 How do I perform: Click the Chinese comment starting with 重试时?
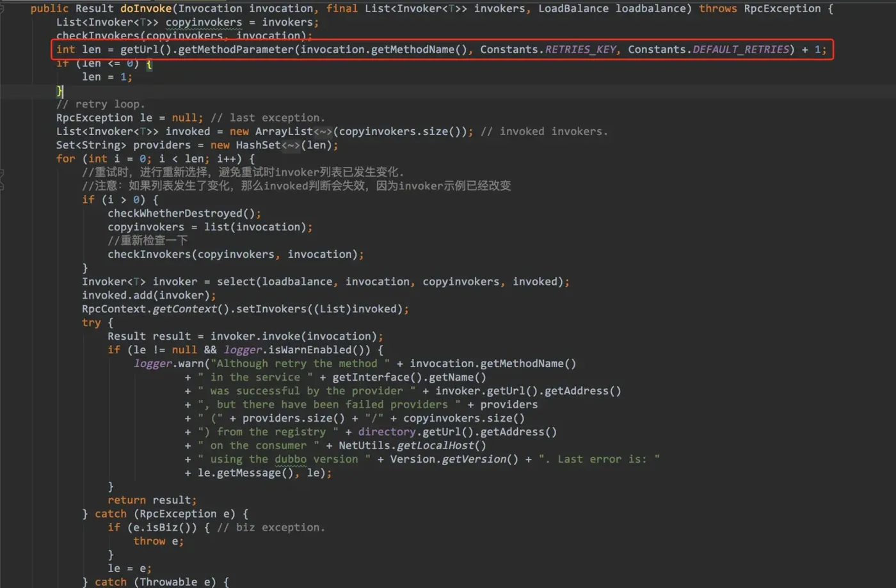click(243, 172)
